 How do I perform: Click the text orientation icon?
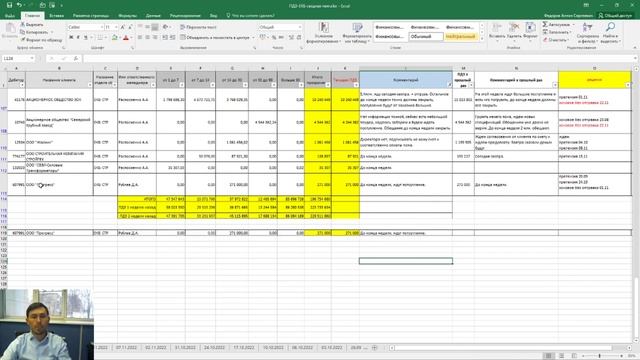click(165, 27)
